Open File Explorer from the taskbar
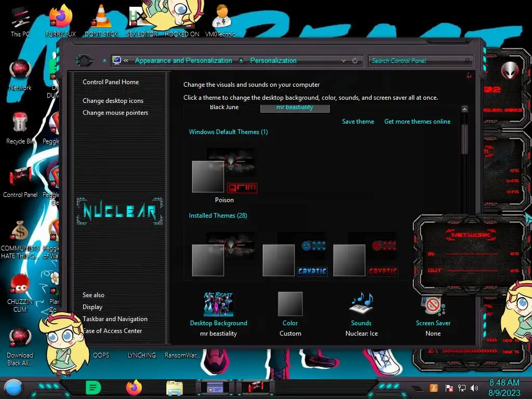Viewport: 532px width, 399px height. (x=175, y=388)
